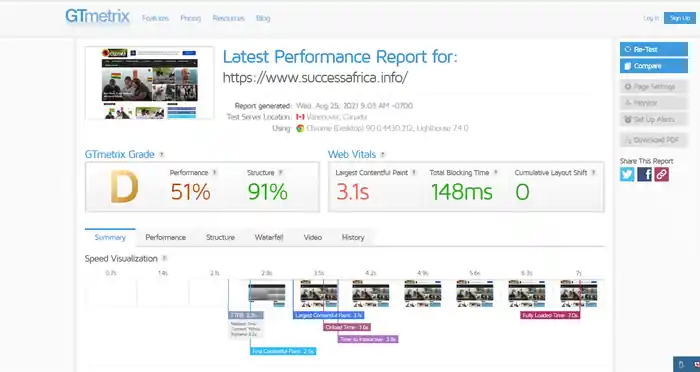Click the First Contentful Paint marker
Image resolution: width=700 pixels, height=372 pixels.
tap(283, 351)
